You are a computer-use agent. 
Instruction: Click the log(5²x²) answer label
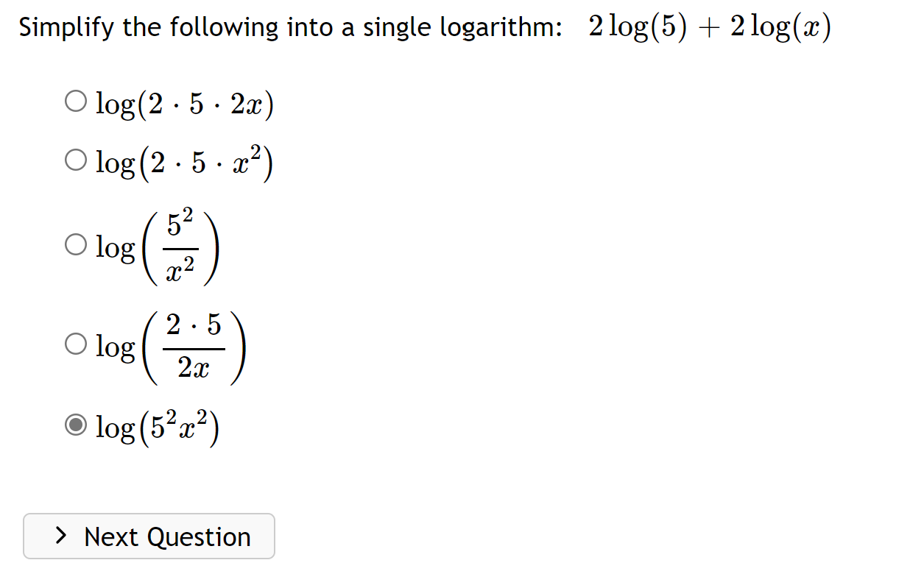(158, 425)
